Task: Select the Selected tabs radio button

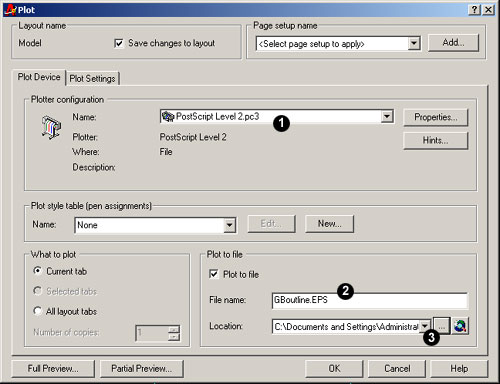Action: click(38, 291)
